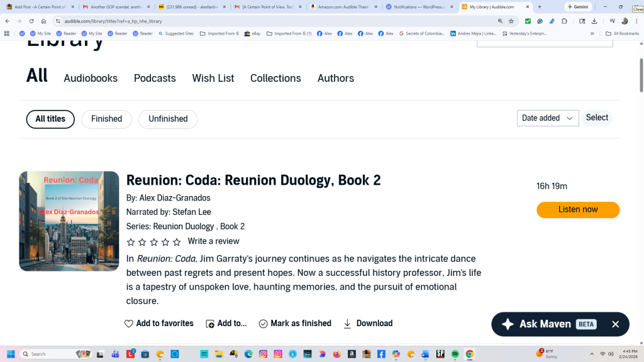Click the Add to... collection icon

pos(210,324)
